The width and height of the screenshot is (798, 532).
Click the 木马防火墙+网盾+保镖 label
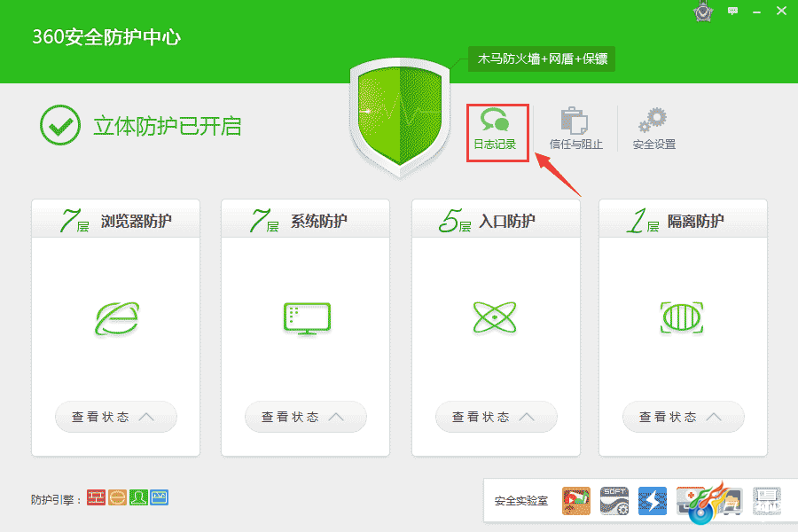point(542,59)
